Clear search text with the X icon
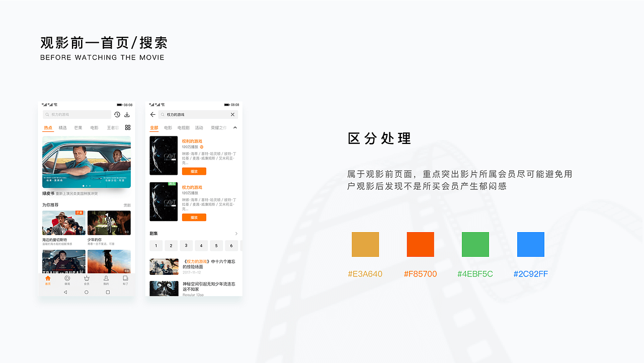The height and width of the screenshot is (363, 644). click(x=233, y=114)
